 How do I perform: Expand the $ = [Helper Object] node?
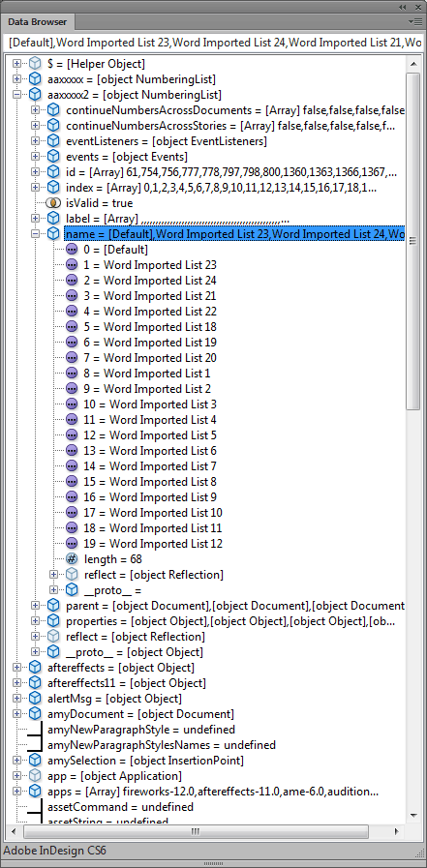click(16, 64)
